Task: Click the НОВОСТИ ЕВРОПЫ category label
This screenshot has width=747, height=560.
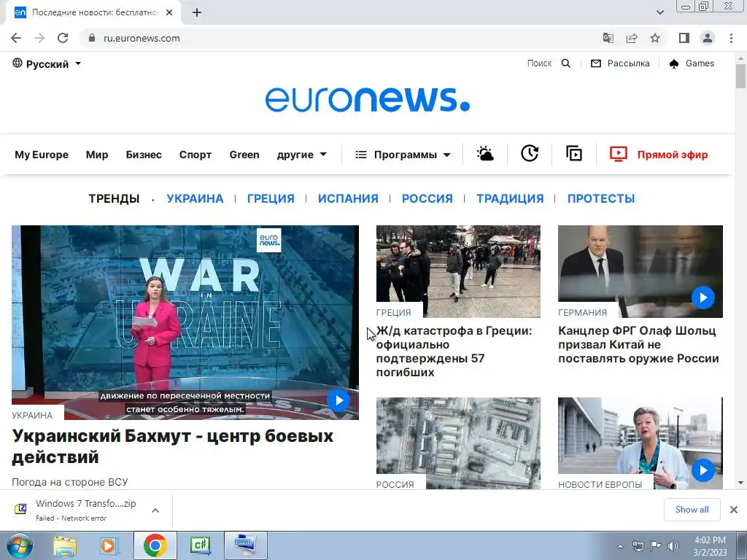Action: [600, 484]
